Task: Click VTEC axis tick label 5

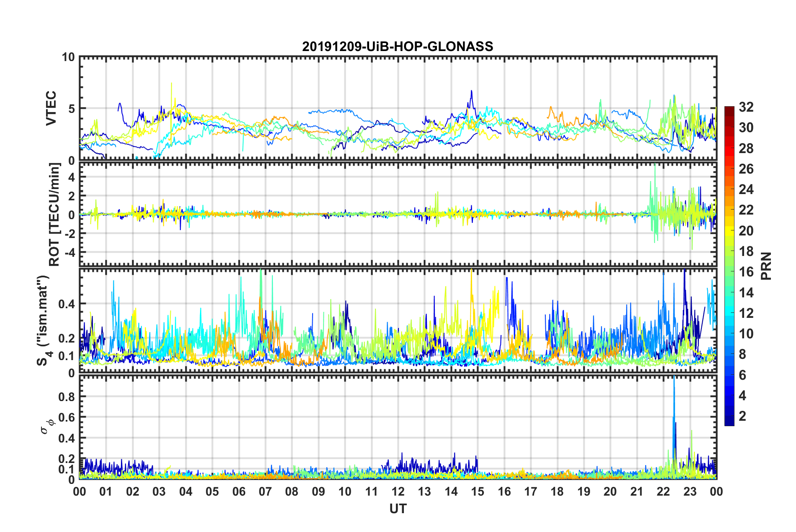Action: [72, 109]
